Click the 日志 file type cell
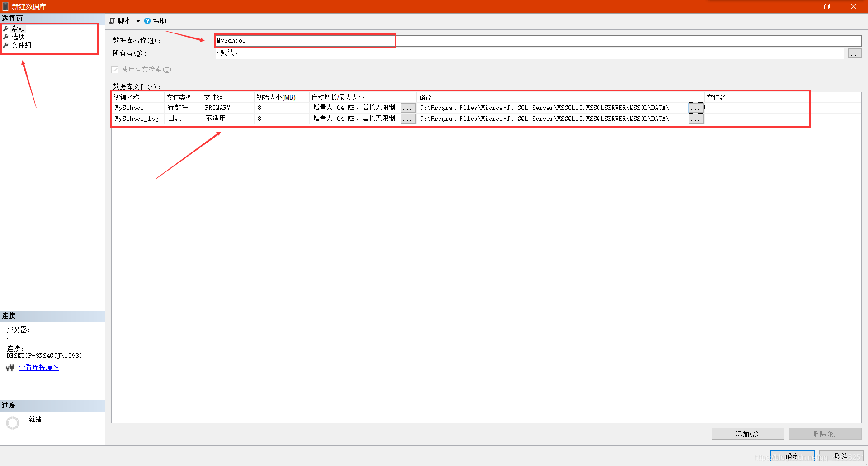The width and height of the screenshot is (868, 466). click(183, 119)
